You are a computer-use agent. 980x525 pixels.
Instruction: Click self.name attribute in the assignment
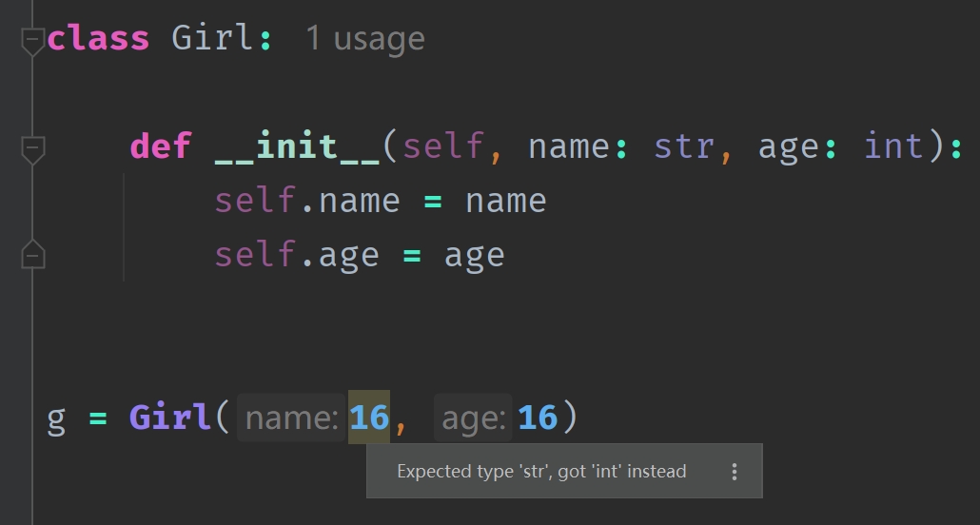307,202
